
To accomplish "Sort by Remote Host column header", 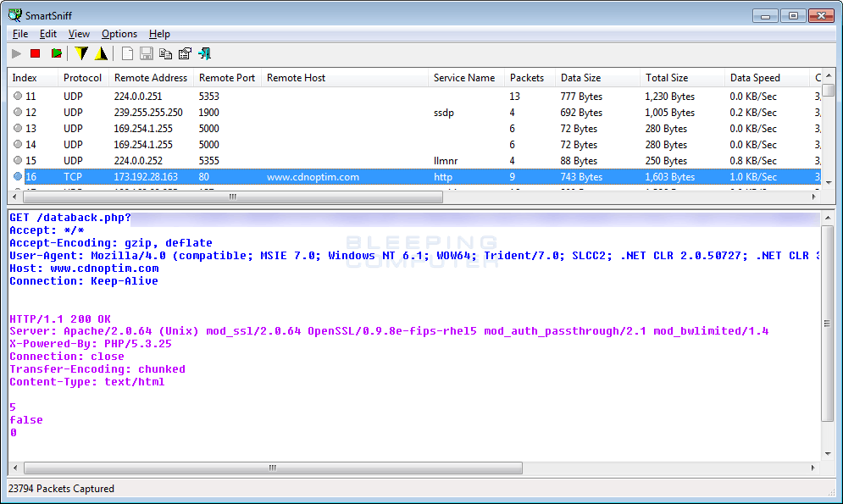I will [x=345, y=78].
